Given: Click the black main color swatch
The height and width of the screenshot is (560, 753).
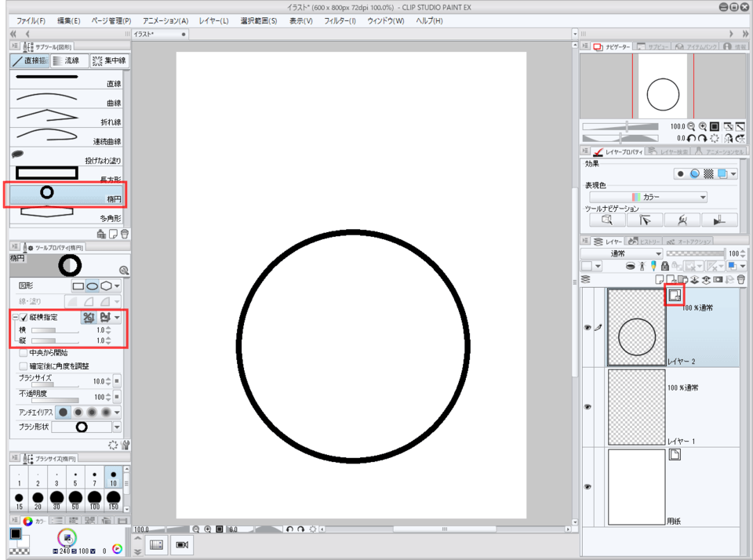Looking at the screenshot, I should click(x=15, y=534).
